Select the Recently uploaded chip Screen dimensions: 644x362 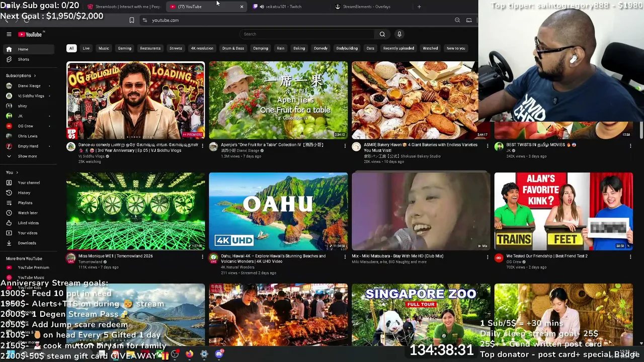tap(398, 48)
